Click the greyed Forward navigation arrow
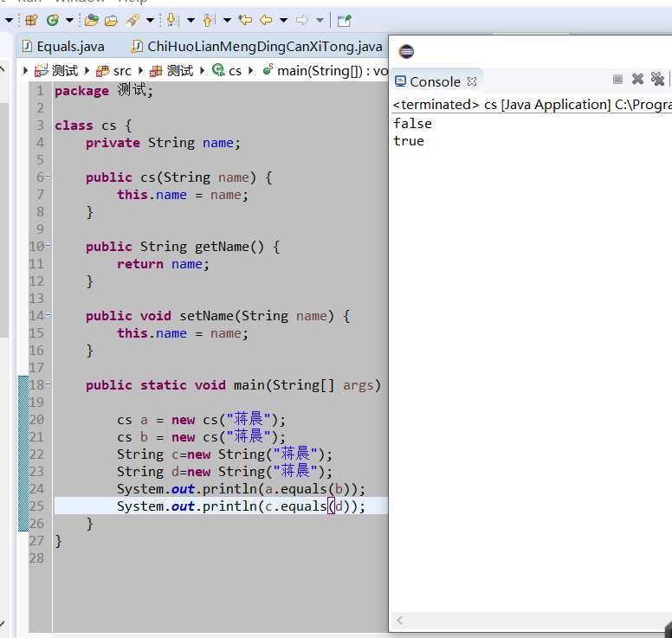This screenshot has height=638, width=672. [x=302, y=20]
